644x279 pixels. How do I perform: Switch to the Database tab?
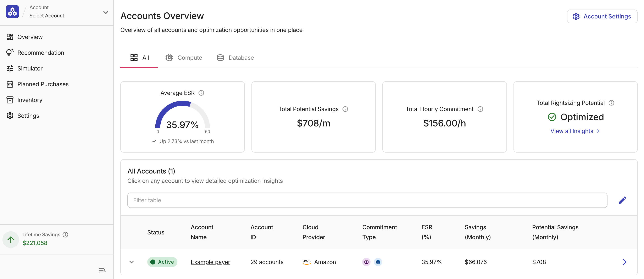coord(235,58)
